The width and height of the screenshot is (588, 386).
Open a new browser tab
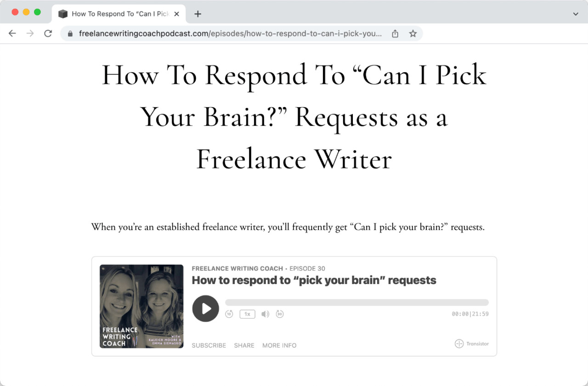[198, 13]
